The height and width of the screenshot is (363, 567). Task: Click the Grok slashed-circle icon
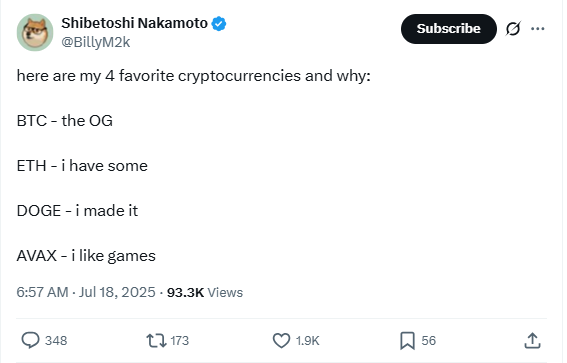pos(513,29)
